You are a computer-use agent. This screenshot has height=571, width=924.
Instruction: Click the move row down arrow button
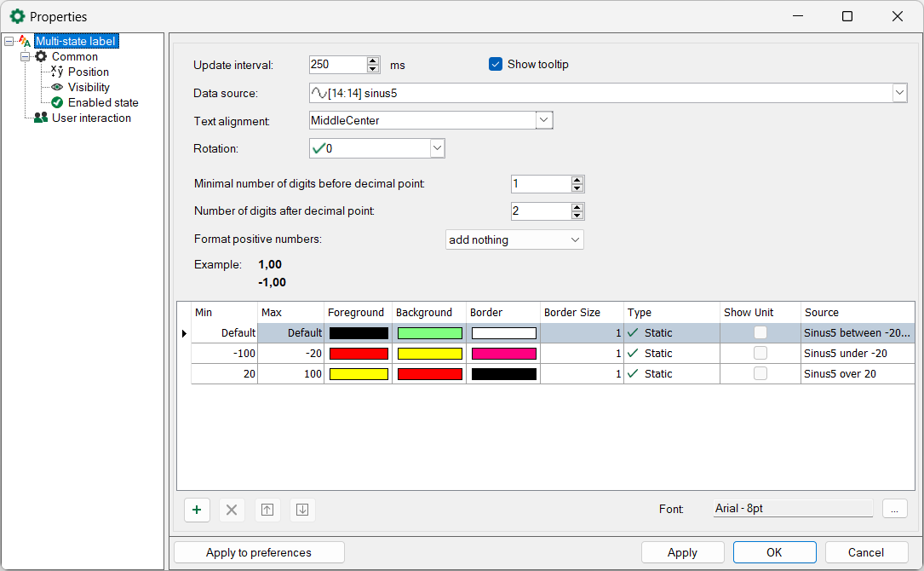click(301, 510)
